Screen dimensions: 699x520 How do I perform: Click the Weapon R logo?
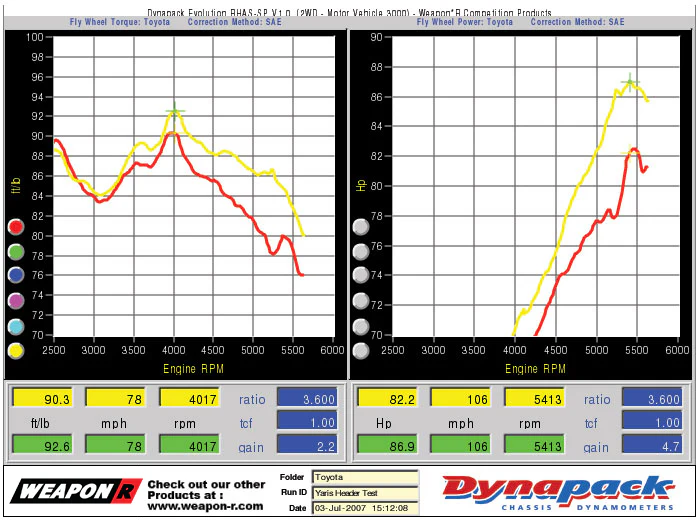pyautogui.click(x=76, y=491)
